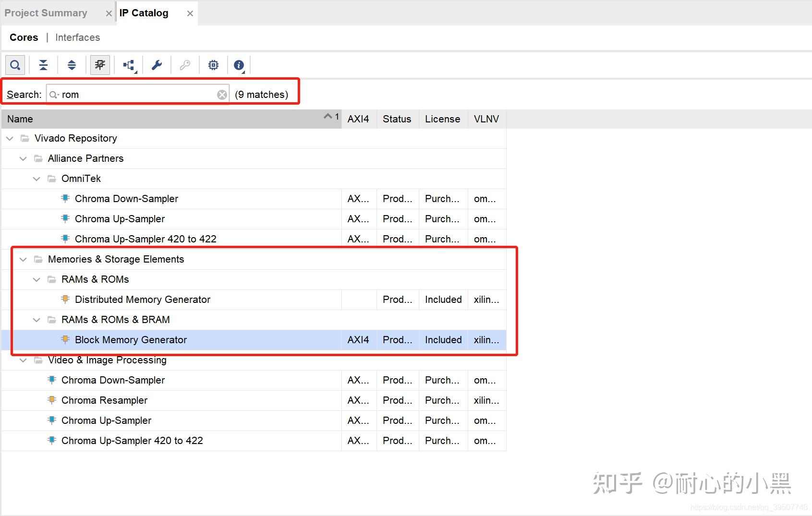Click the Distributed Memory Generator IP icon
The width and height of the screenshot is (812, 516).
click(65, 299)
